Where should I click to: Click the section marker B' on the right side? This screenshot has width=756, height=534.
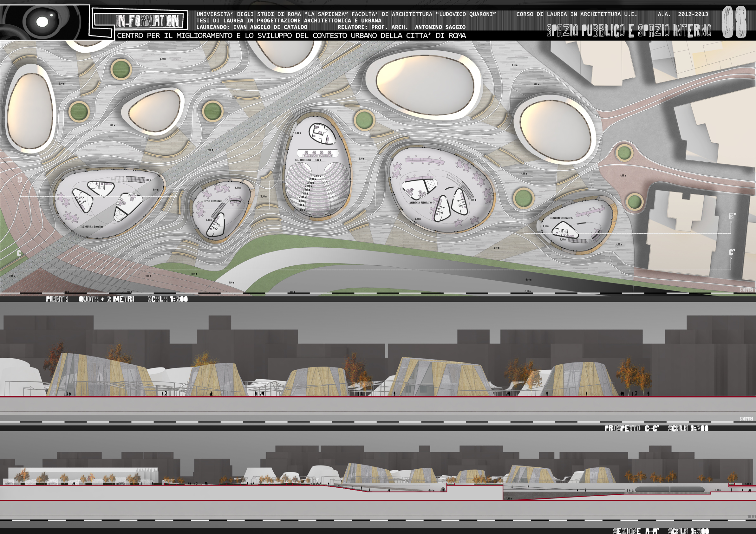click(x=732, y=216)
